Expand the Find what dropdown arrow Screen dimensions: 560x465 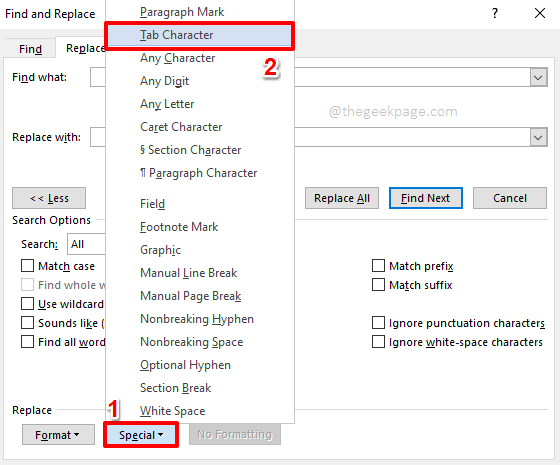coord(538,78)
